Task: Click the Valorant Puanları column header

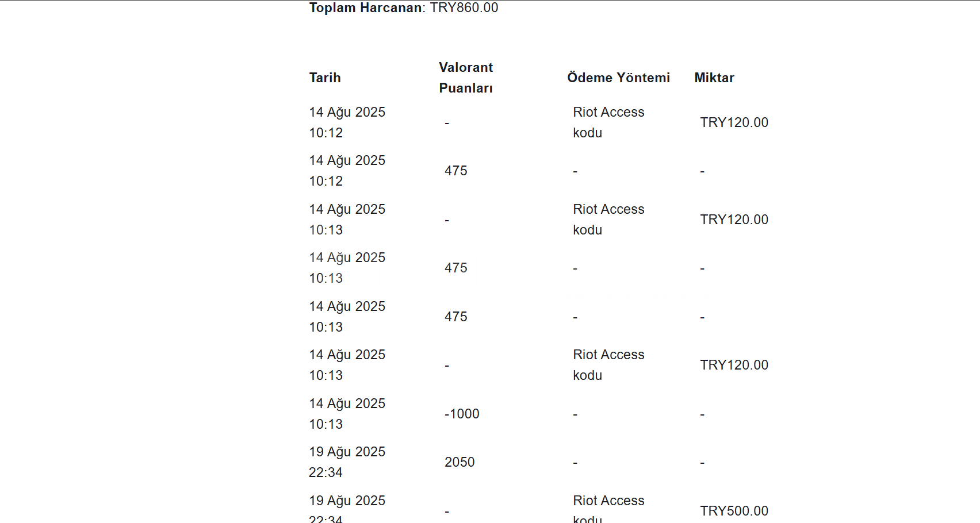Action: tap(466, 78)
